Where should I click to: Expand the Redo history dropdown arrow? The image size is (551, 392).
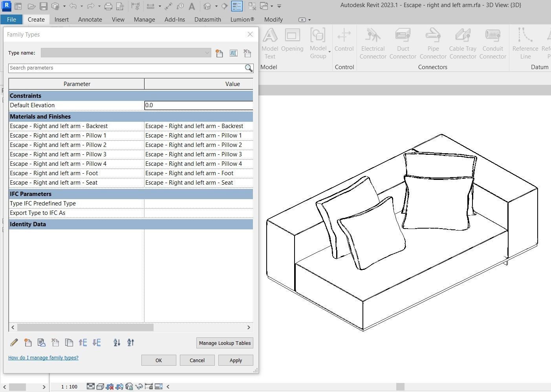(x=99, y=6)
